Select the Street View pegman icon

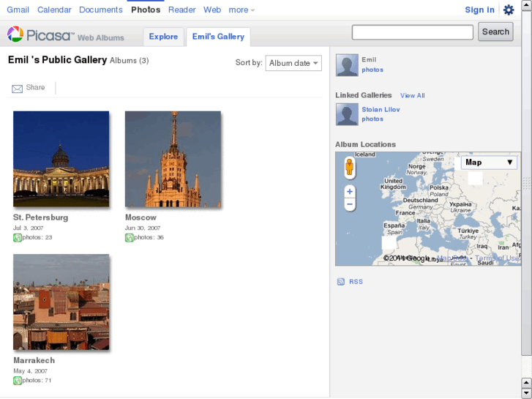[x=349, y=168]
